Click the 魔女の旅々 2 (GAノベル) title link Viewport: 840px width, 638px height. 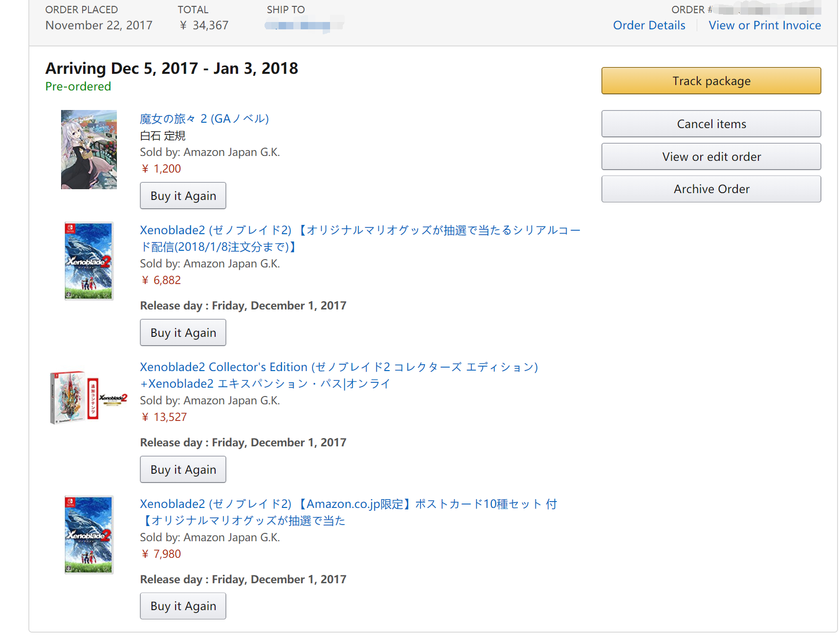pyautogui.click(x=204, y=119)
